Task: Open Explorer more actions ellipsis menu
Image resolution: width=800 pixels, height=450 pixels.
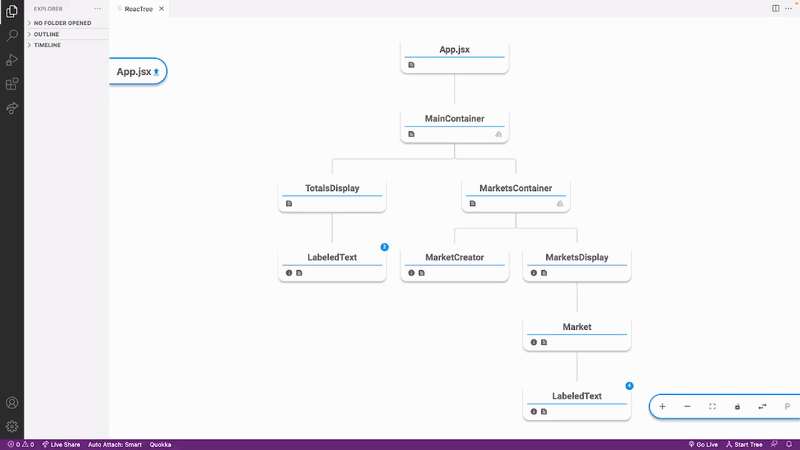Action: click(x=97, y=8)
